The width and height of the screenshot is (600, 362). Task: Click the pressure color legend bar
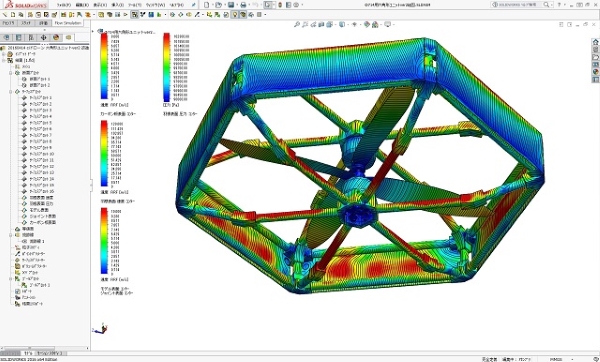166,67
